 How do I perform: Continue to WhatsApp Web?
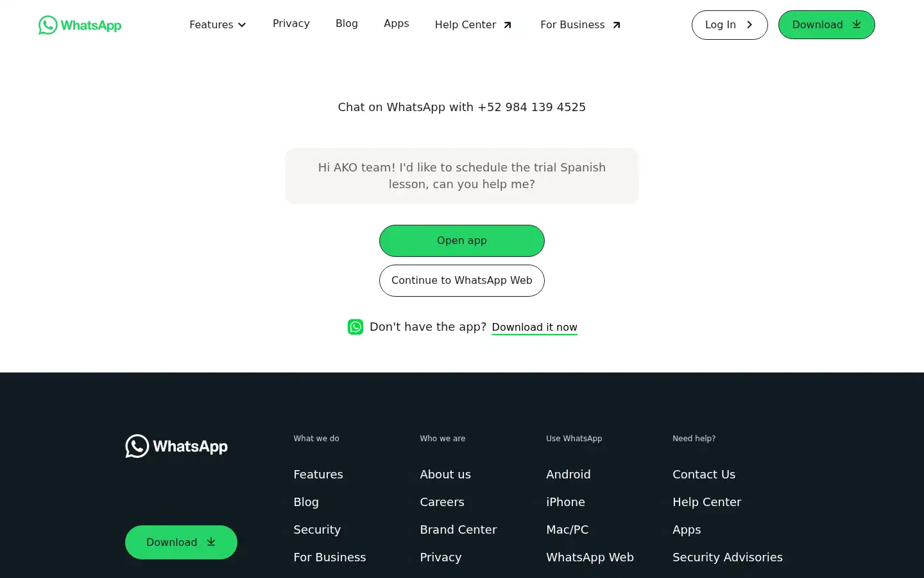pos(462,281)
